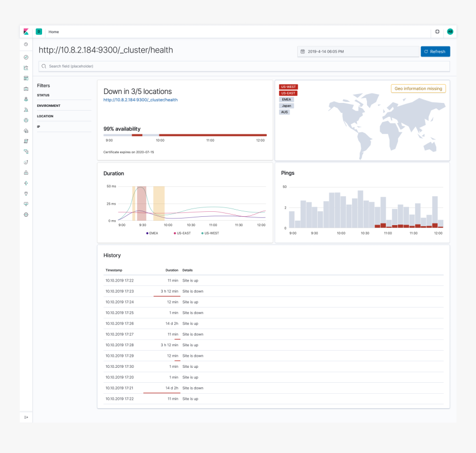Click the overlapping-squares sidebar icon
The height and width of the screenshot is (453, 476).
tap(26, 152)
